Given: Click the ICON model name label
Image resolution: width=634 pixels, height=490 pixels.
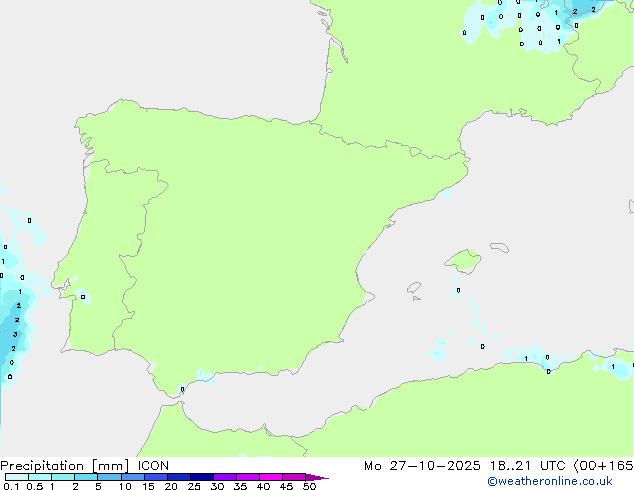Looking at the screenshot, I should coord(154,466).
